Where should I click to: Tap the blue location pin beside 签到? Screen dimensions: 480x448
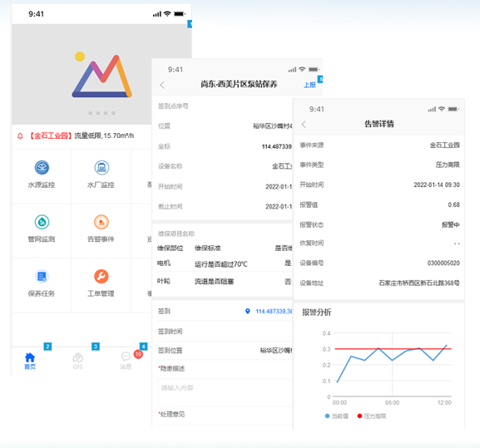click(x=248, y=312)
